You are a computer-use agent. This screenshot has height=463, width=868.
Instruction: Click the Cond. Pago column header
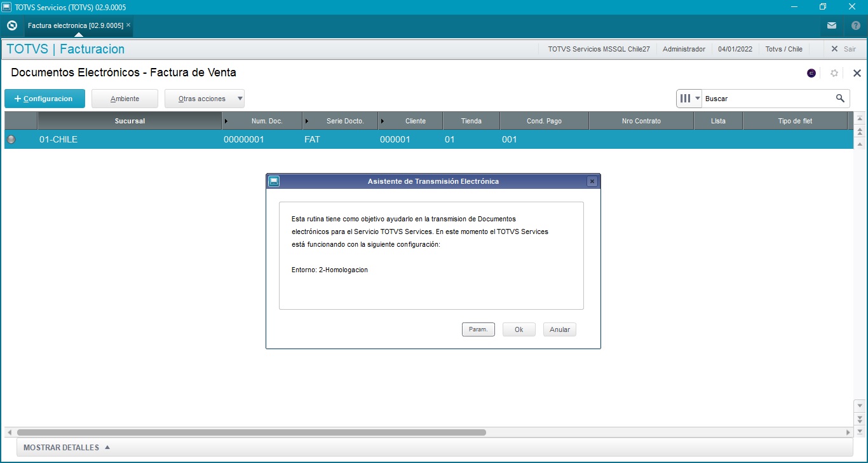[x=545, y=121]
